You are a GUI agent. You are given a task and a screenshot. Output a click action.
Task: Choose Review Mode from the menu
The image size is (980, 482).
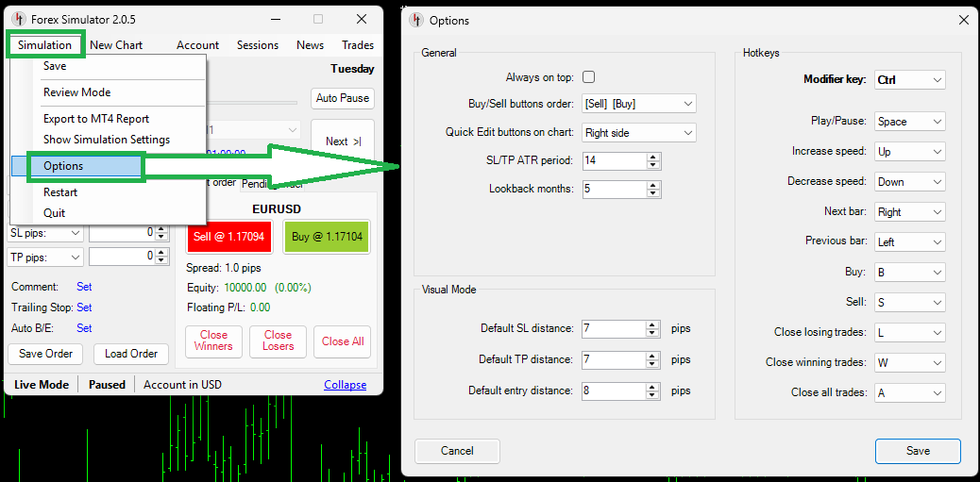[76, 92]
